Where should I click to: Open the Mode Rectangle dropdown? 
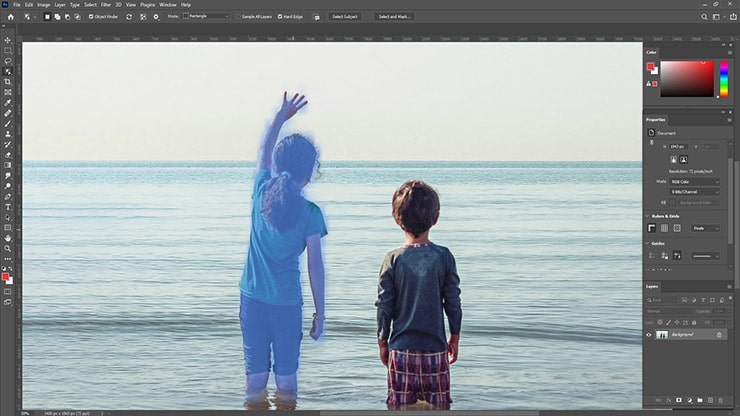tap(206, 17)
